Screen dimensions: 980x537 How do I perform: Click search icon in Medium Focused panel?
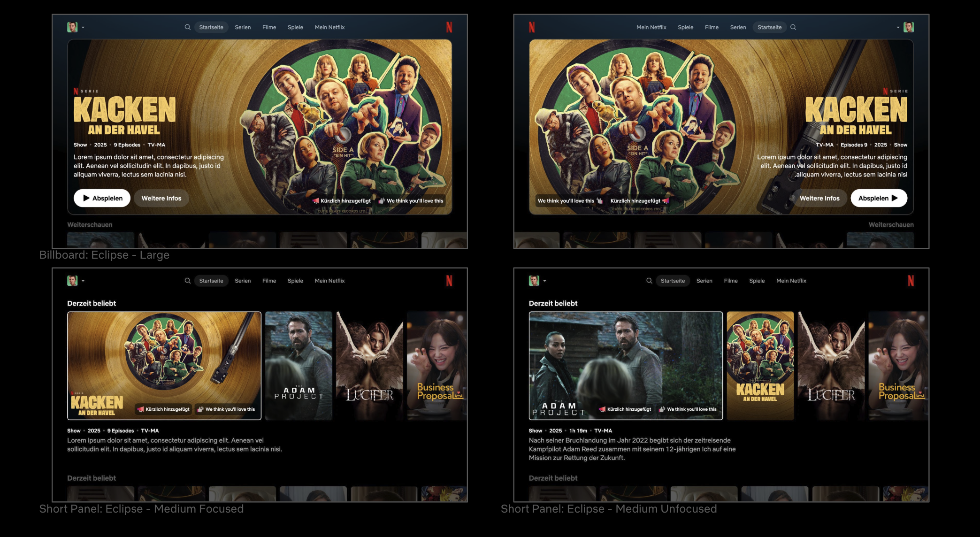pyautogui.click(x=187, y=281)
